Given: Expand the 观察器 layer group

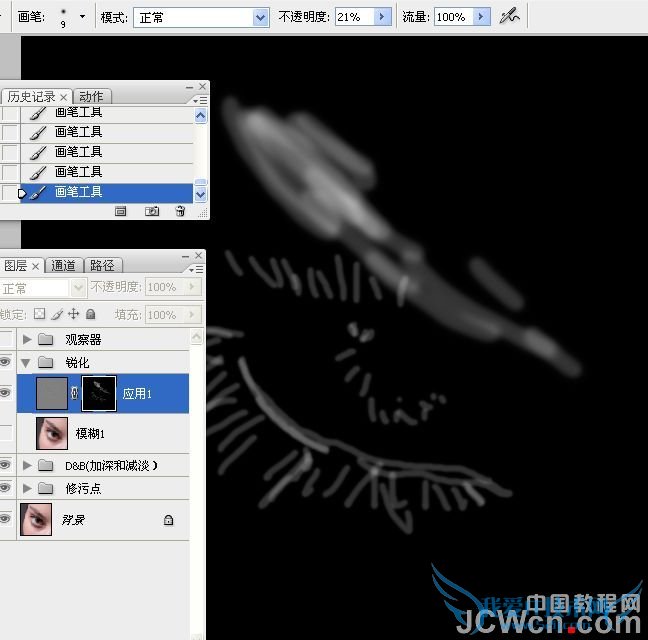Looking at the screenshot, I should click(x=27, y=340).
